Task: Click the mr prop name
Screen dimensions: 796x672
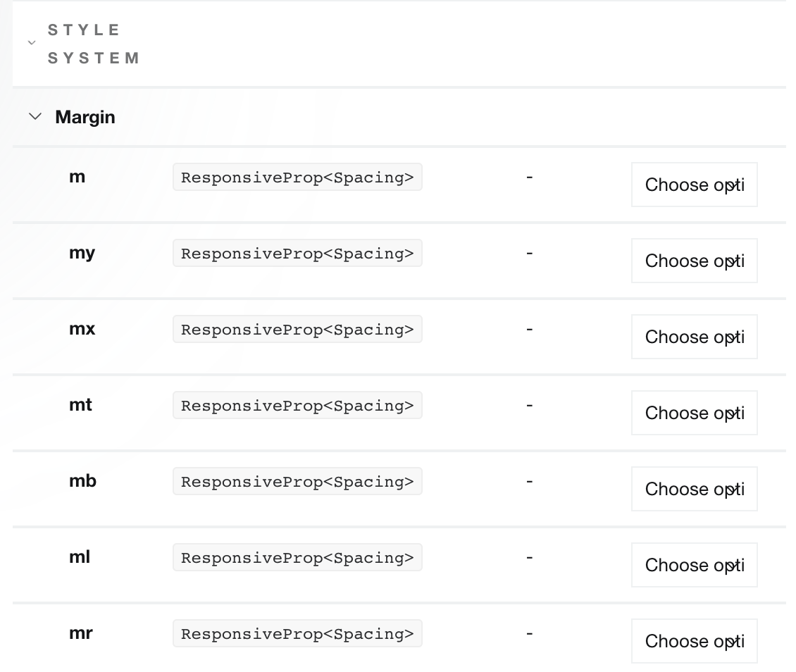Action: click(82, 633)
